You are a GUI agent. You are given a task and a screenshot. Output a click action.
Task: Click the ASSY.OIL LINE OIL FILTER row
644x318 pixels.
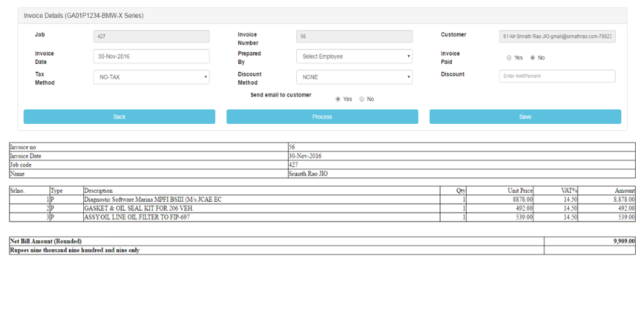coord(137,218)
